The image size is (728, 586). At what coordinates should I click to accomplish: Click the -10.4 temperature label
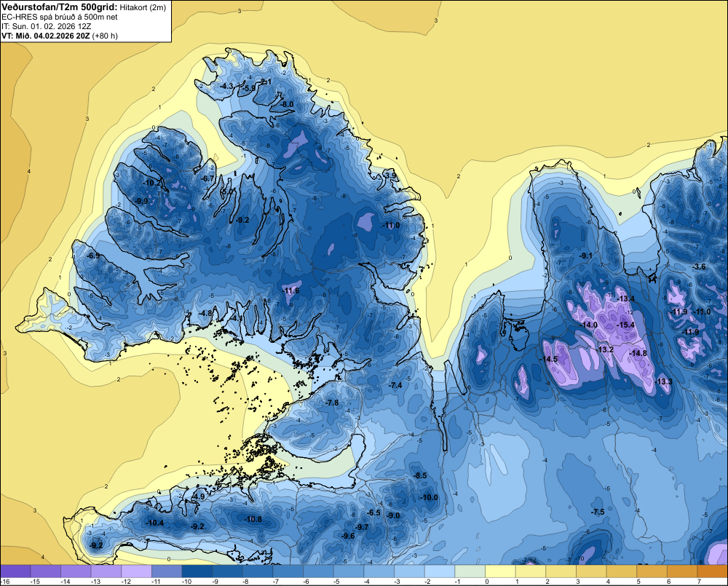click(154, 523)
